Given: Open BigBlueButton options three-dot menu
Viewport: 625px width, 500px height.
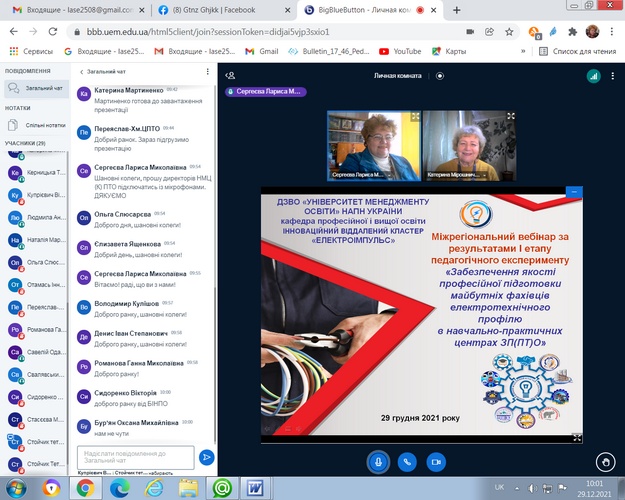Looking at the screenshot, I should 613,76.
